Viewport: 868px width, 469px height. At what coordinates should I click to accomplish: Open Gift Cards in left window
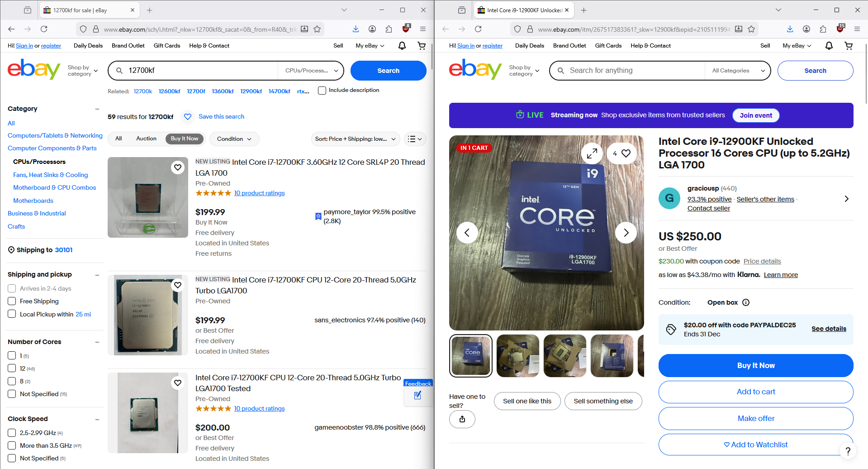(167, 46)
